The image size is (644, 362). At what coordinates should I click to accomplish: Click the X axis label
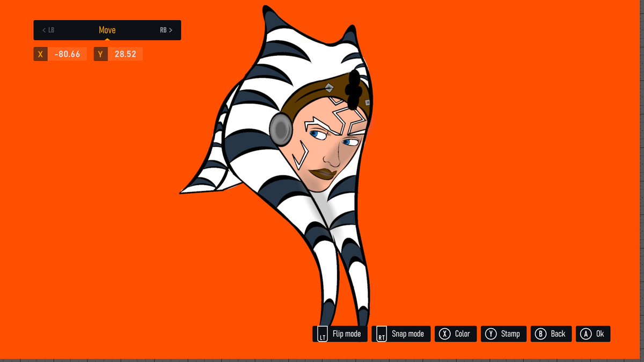40,54
